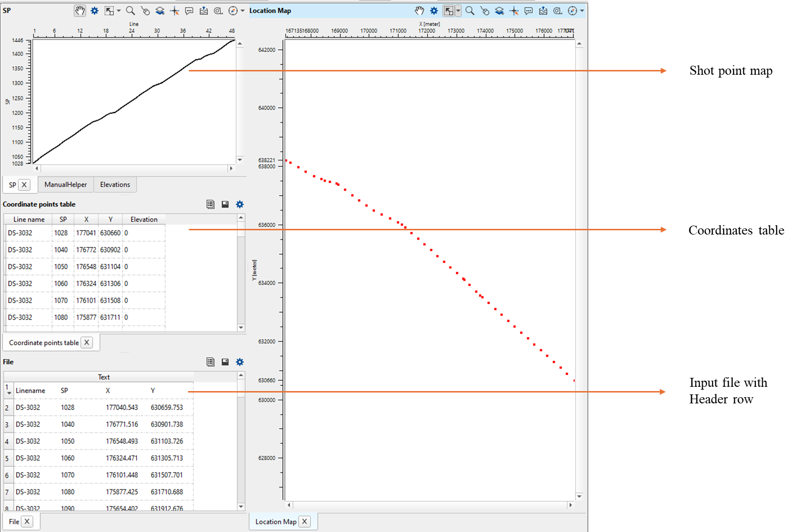Image resolution: width=802 pixels, height=532 pixels.
Task: Open the SP panel settings gear
Action: [94, 10]
